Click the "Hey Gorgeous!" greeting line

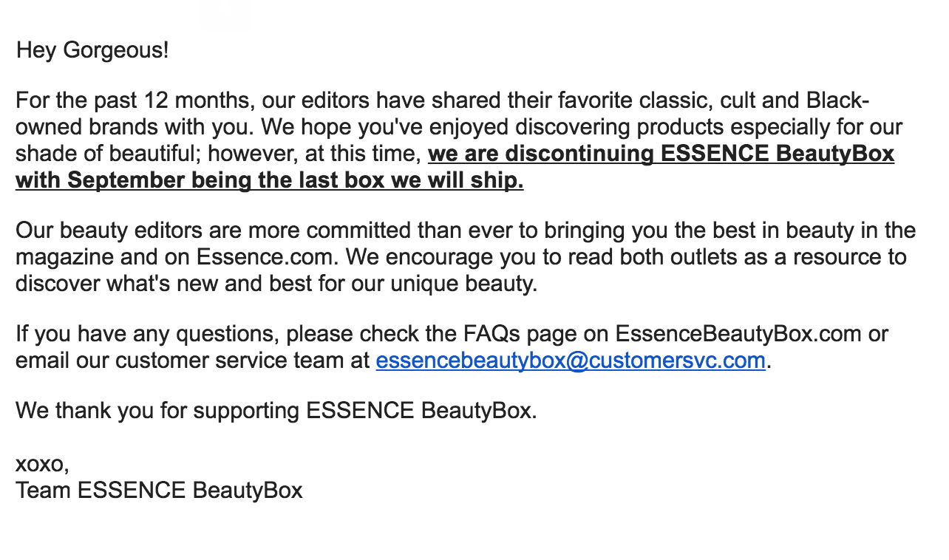[92, 51]
